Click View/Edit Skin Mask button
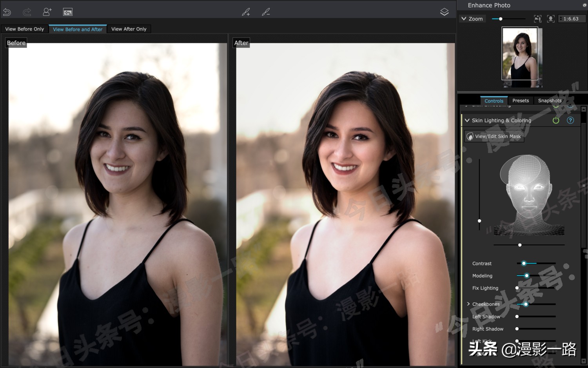Screen dimensions: 588x368 (x=494, y=137)
